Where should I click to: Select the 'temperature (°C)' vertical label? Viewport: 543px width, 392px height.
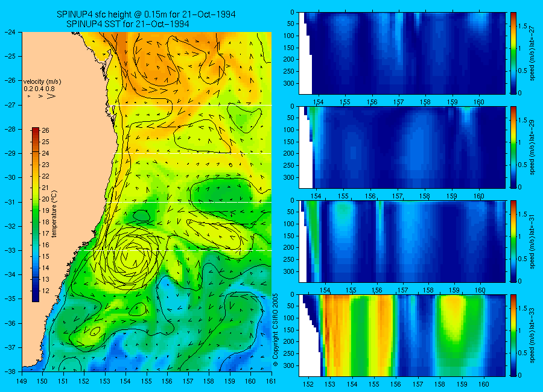54,214
